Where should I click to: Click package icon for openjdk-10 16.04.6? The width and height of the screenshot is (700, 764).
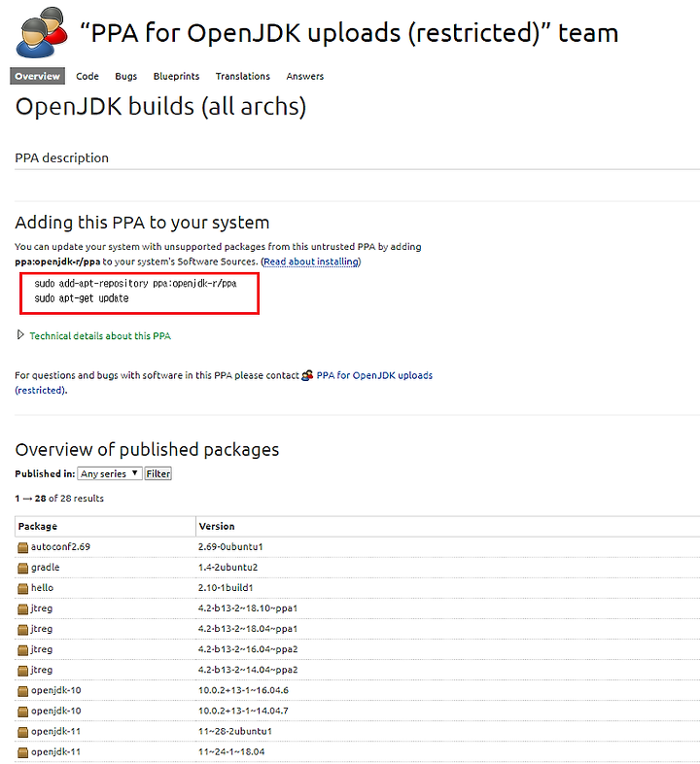coord(23,691)
